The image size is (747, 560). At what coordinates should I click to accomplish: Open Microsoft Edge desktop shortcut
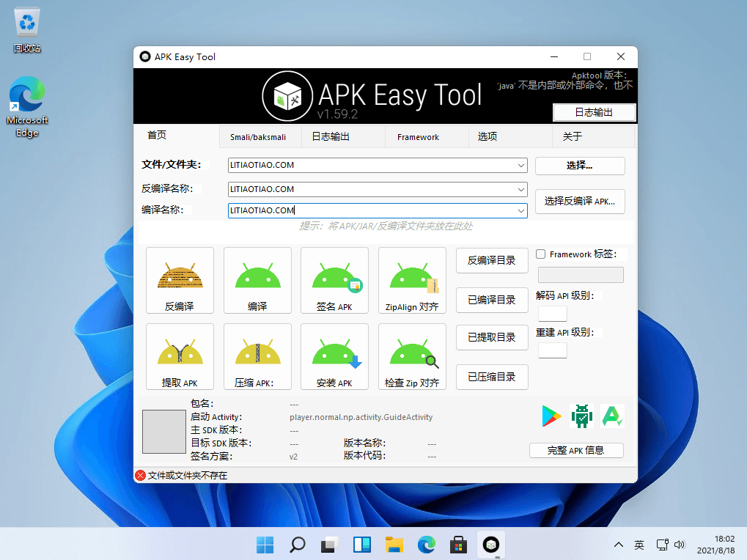[27, 107]
